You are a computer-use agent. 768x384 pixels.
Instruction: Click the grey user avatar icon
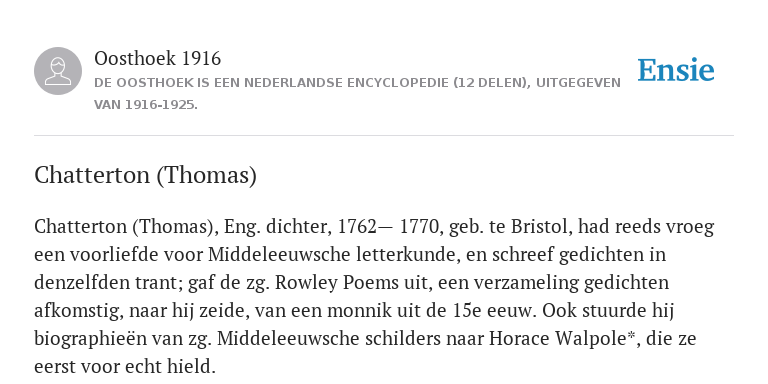click(x=58, y=71)
